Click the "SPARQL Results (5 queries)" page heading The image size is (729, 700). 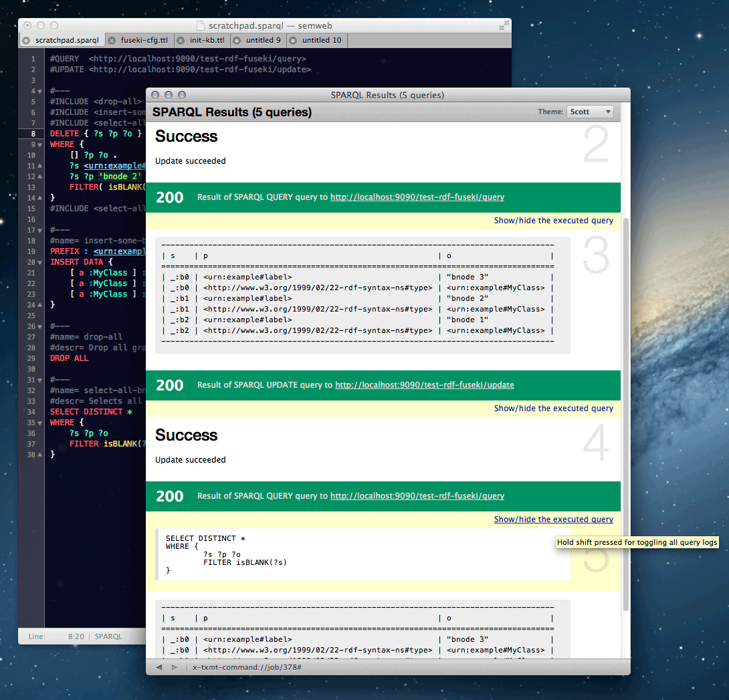tap(231, 112)
